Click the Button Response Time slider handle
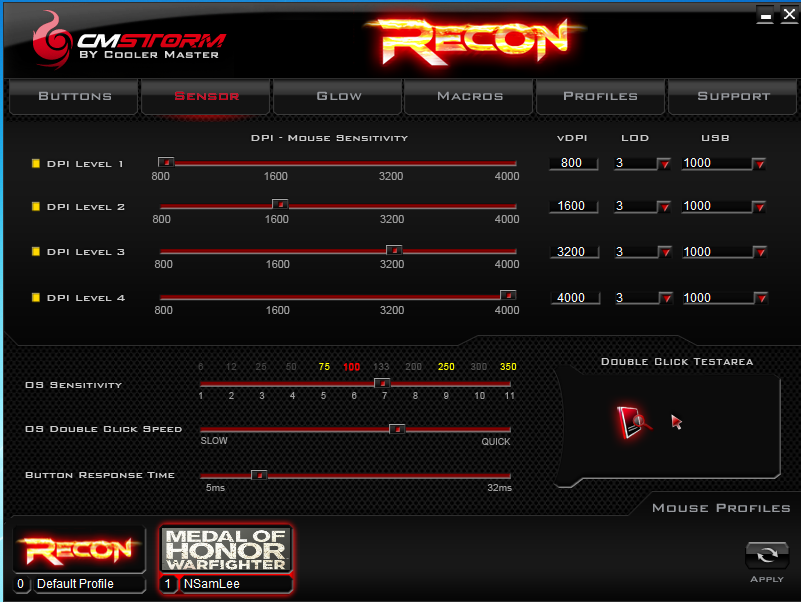 259,475
